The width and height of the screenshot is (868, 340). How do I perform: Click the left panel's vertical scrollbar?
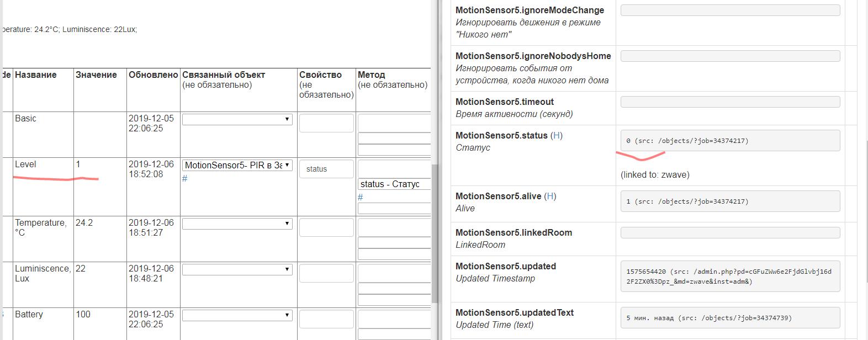[435, 232]
